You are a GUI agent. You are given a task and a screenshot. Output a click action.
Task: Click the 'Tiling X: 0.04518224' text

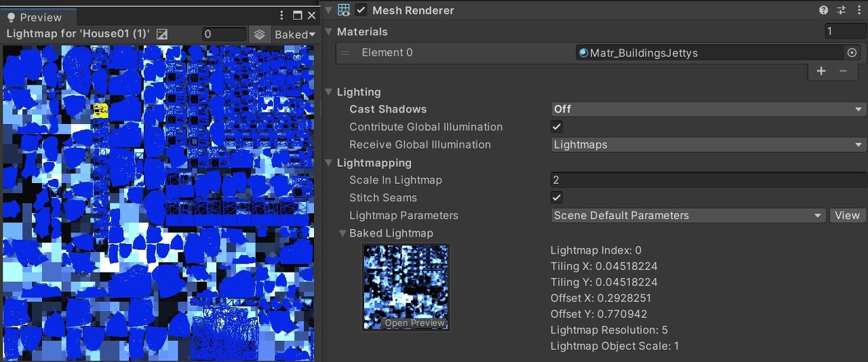(x=604, y=266)
